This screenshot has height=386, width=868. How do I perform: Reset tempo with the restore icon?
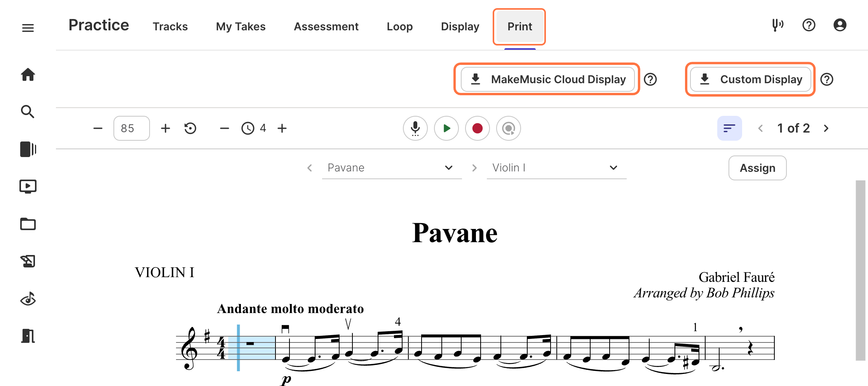(190, 128)
